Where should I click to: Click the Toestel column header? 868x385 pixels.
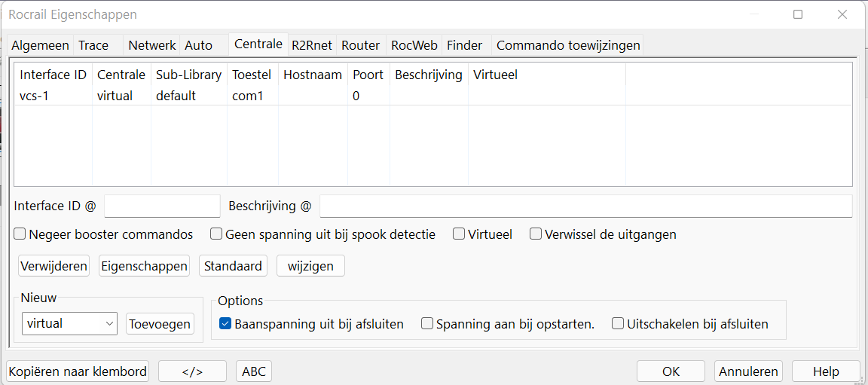pos(252,75)
